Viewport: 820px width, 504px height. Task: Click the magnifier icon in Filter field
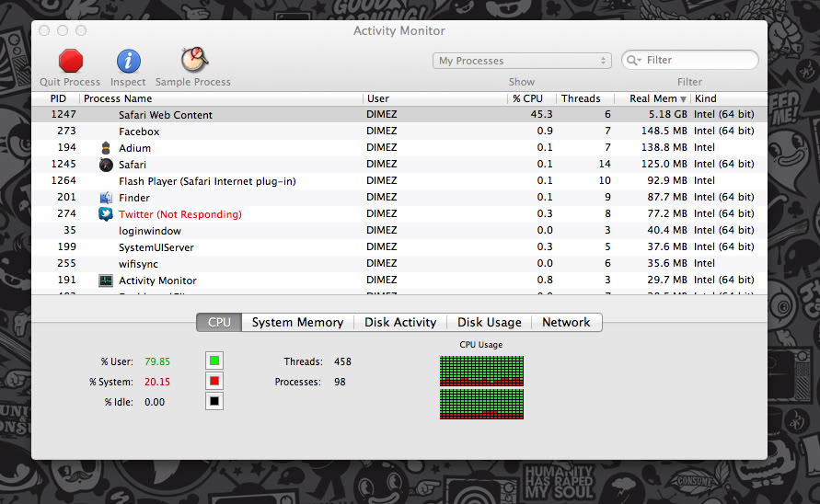click(633, 60)
